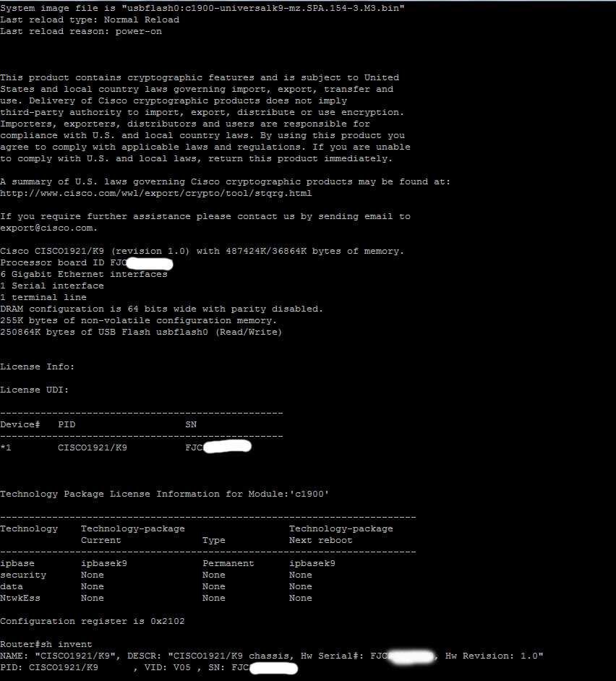
Task: Click "Technology Package License Information for Module:'c1900'"
Action: (x=165, y=494)
